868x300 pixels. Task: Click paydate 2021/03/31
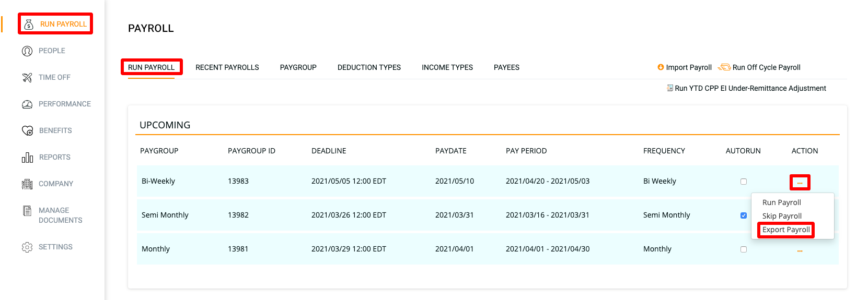455,215
